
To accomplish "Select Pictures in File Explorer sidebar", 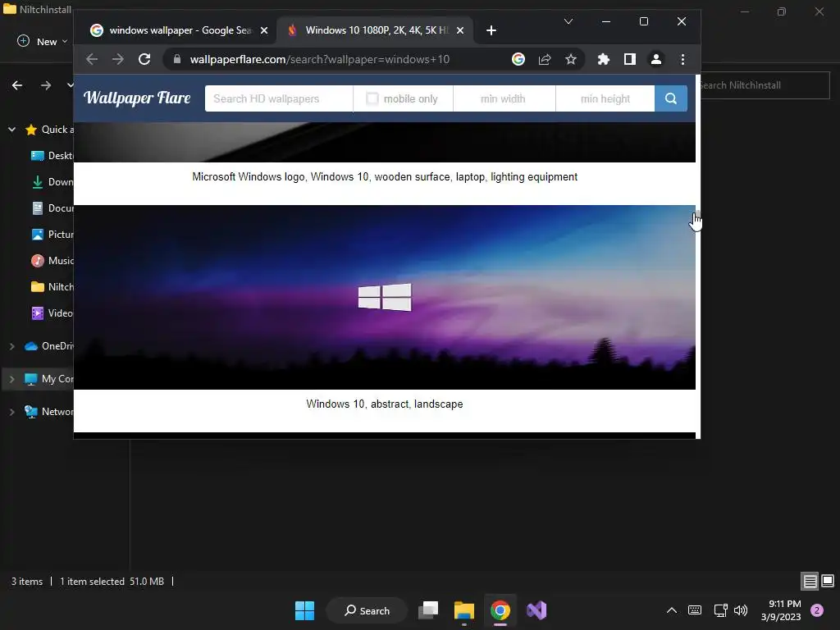I will 52,234.
